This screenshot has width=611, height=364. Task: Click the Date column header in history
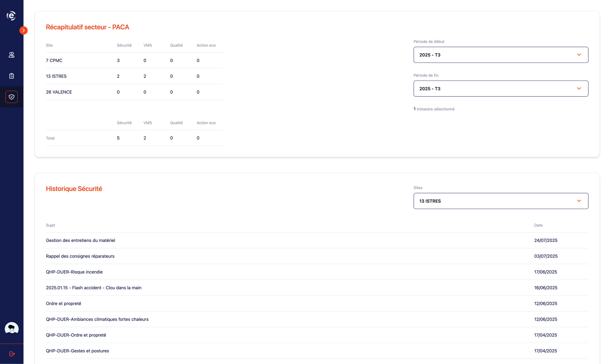click(x=538, y=225)
